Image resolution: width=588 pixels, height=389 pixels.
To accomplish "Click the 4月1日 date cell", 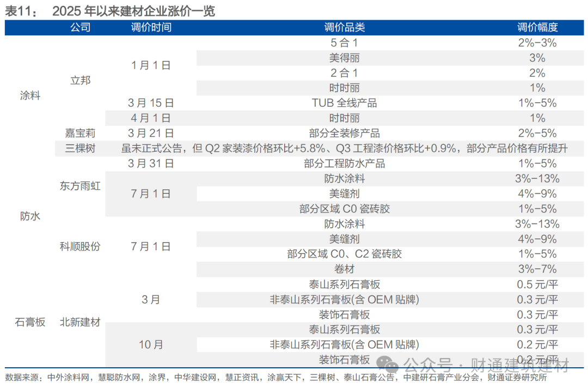I will (x=151, y=118).
